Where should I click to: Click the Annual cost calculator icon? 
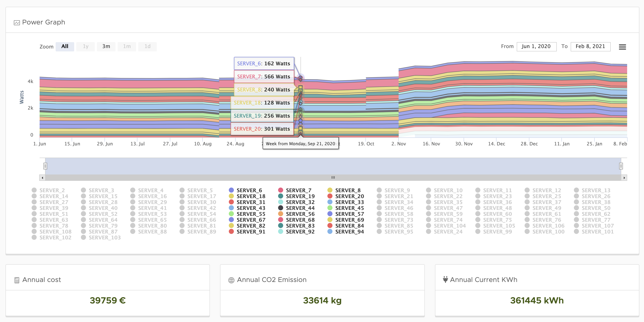[x=17, y=280]
